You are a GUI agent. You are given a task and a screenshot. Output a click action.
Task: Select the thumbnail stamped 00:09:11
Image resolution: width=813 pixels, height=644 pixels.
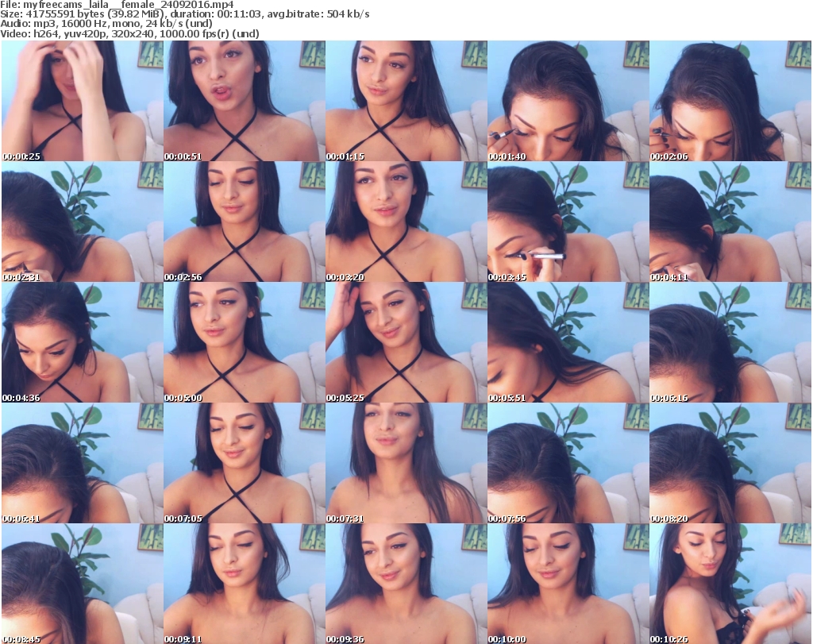click(x=245, y=584)
